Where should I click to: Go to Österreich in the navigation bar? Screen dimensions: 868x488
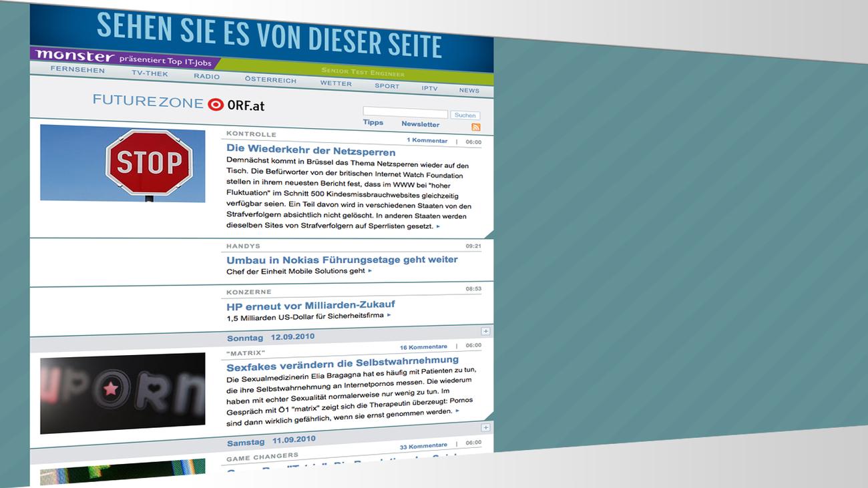point(270,79)
